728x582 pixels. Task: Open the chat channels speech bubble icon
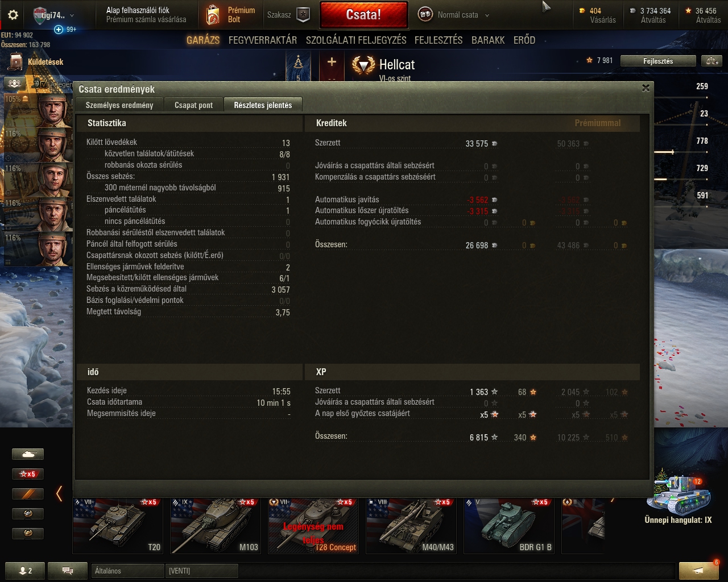(x=67, y=571)
